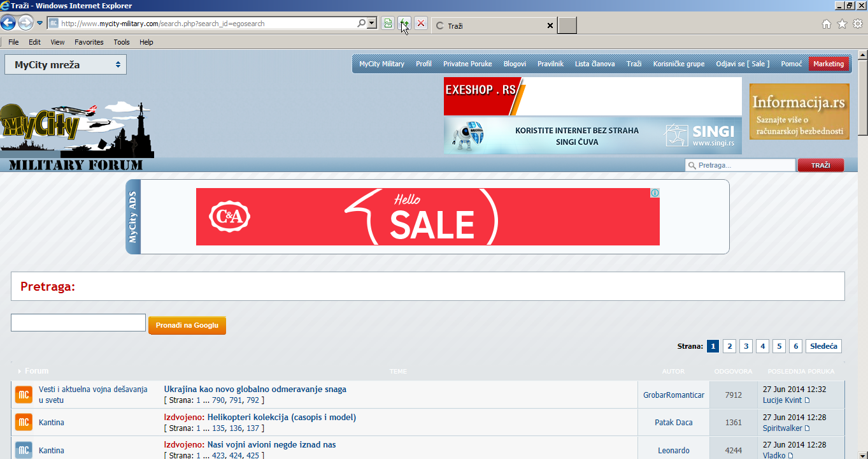Open a new tab with the blank tab button
The image size is (868, 459).
567,25
